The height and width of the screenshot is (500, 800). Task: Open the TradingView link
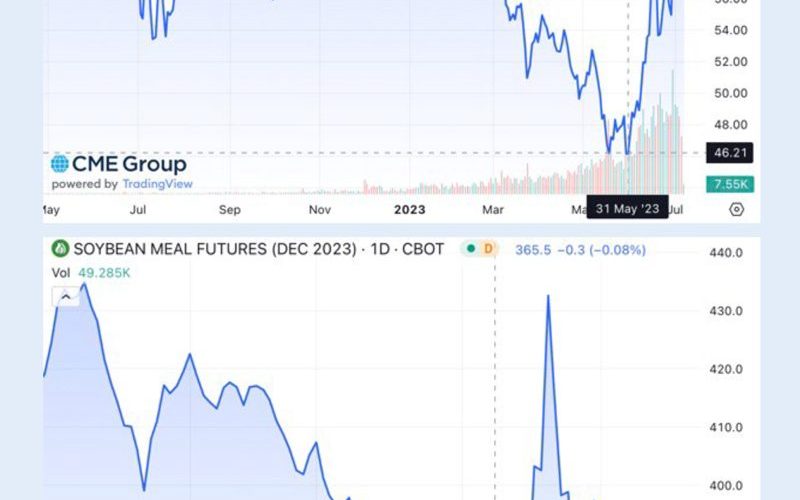[x=158, y=184]
